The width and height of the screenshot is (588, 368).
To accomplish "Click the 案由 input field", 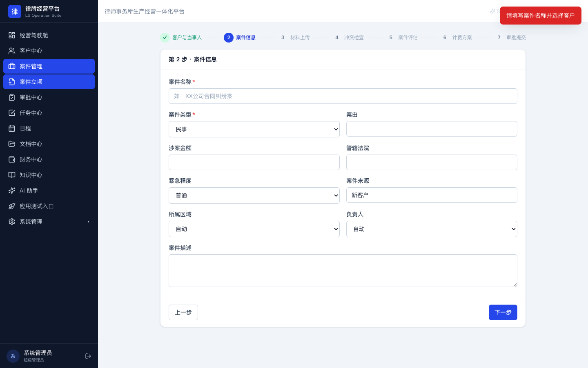I will pyautogui.click(x=432, y=129).
